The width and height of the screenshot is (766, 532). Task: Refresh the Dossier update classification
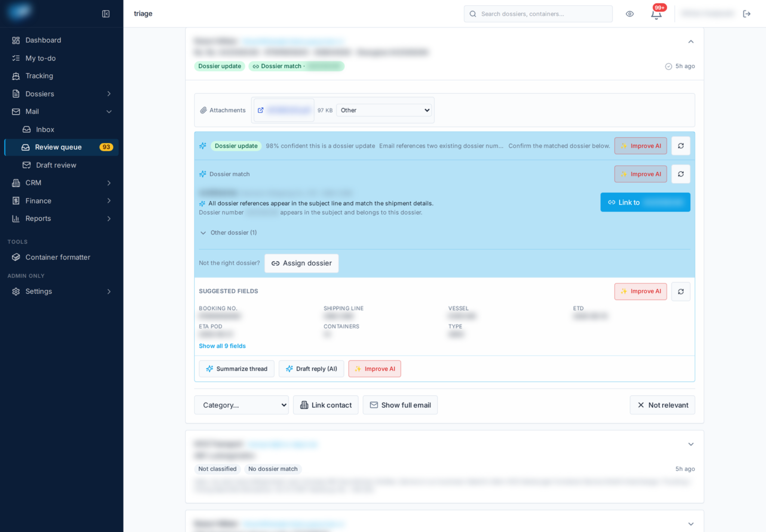point(681,146)
